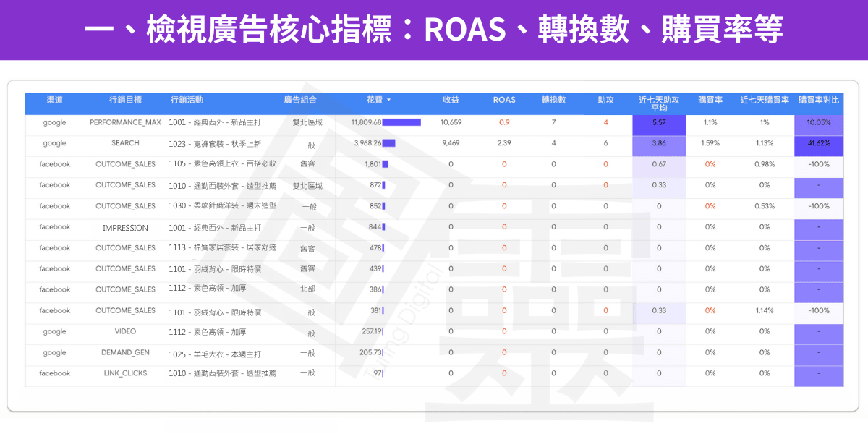This screenshot has width=868, height=434.
Task: Select the PERFORMANCE_MAX marketing objective cell
Action: coord(125,122)
